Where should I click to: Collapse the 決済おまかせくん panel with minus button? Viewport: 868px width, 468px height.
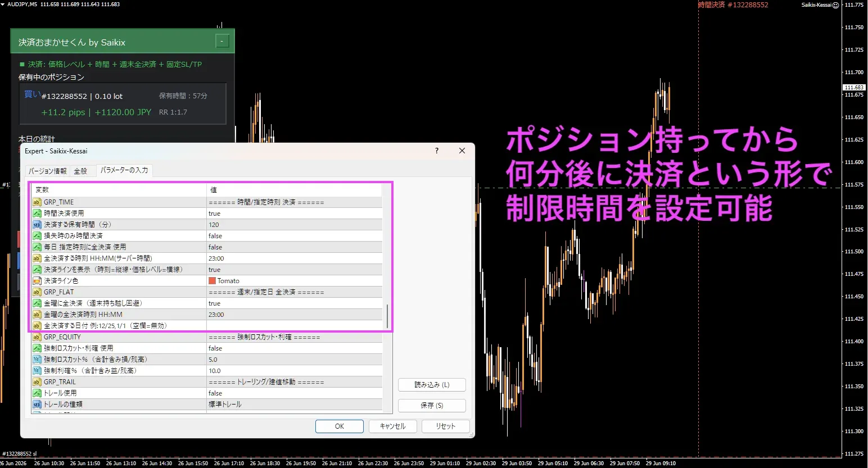coord(222,42)
